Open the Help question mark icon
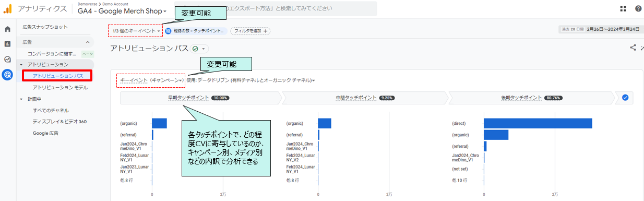This screenshot has width=644, height=201. [638, 8]
